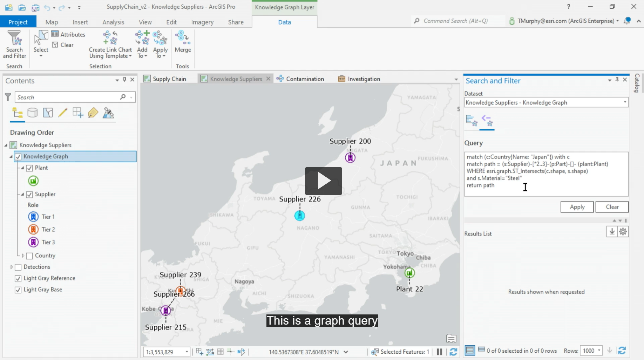Click the Command Search box
Image resolution: width=644 pixels, height=360 pixels.
click(458, 21)
